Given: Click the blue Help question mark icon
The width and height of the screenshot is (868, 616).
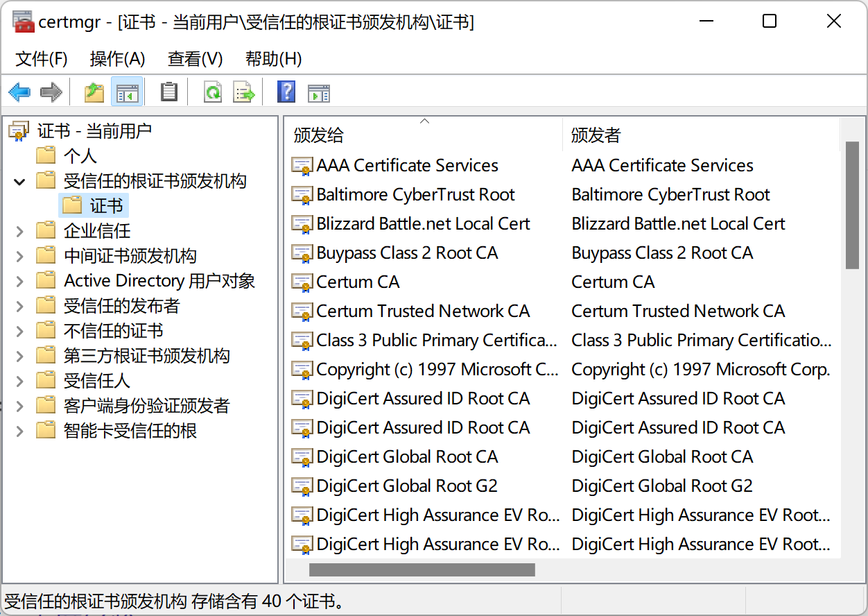Looking at the screenshot, I should coord(286,92).
